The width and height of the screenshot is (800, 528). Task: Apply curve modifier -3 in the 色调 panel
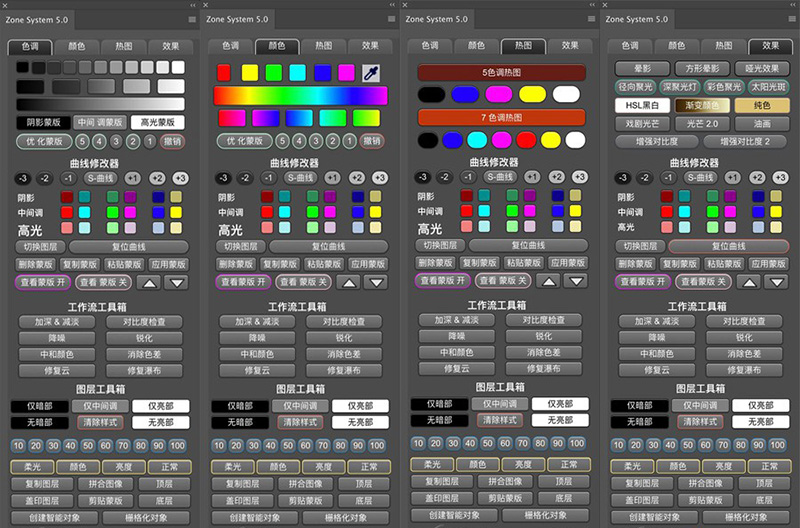tap(22, 179)
